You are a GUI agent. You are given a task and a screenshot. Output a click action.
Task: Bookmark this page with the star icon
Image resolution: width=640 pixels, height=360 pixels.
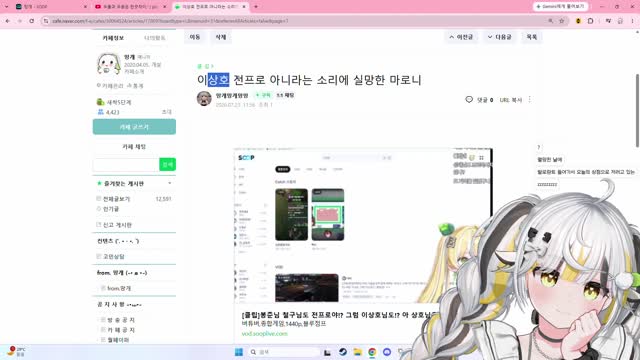[x=562, y=20]
